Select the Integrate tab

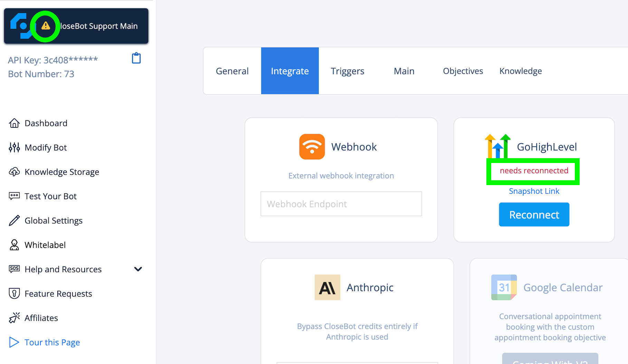(290, 71)
